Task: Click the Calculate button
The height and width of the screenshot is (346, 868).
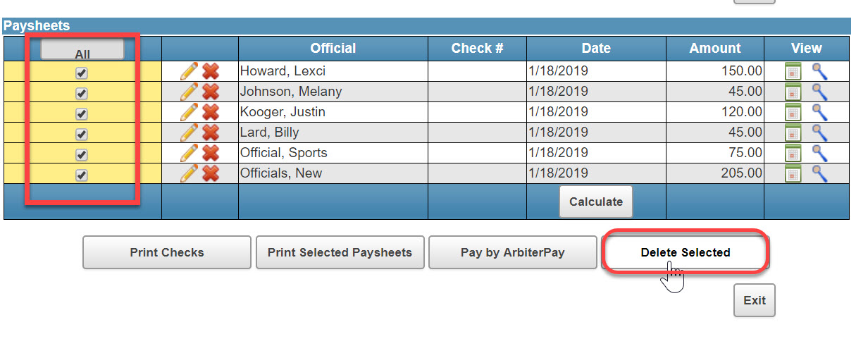Action: click(596, 202)
